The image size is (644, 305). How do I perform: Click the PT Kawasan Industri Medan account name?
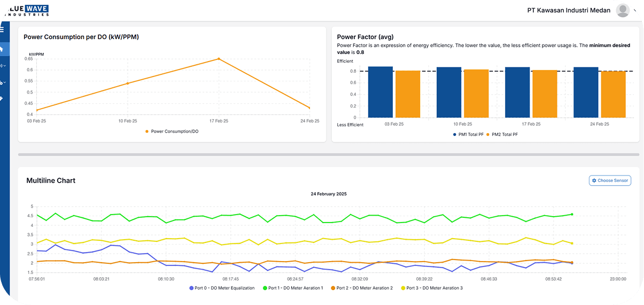pos(569,10)
